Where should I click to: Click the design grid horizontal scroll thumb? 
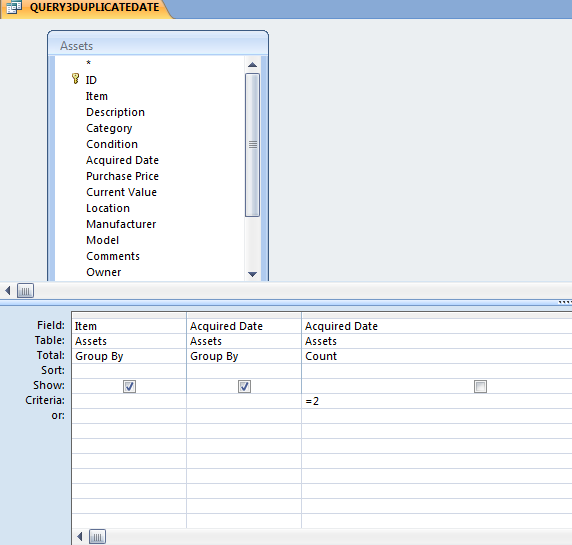[x=97, y=537]
